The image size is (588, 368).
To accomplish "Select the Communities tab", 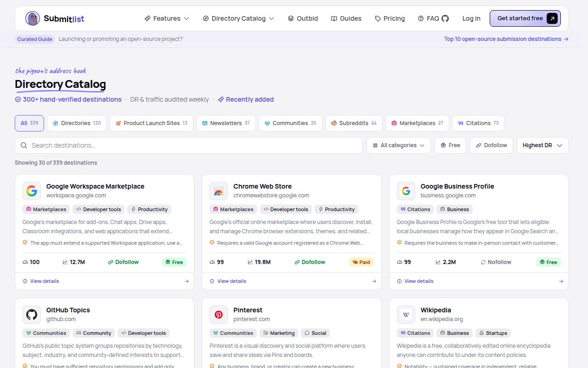I will click(290, 123).
